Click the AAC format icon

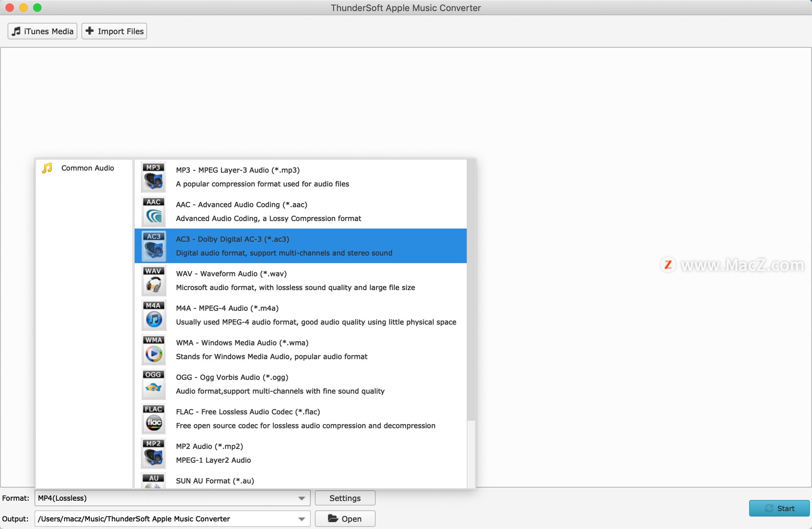click(x=153, y=211)
